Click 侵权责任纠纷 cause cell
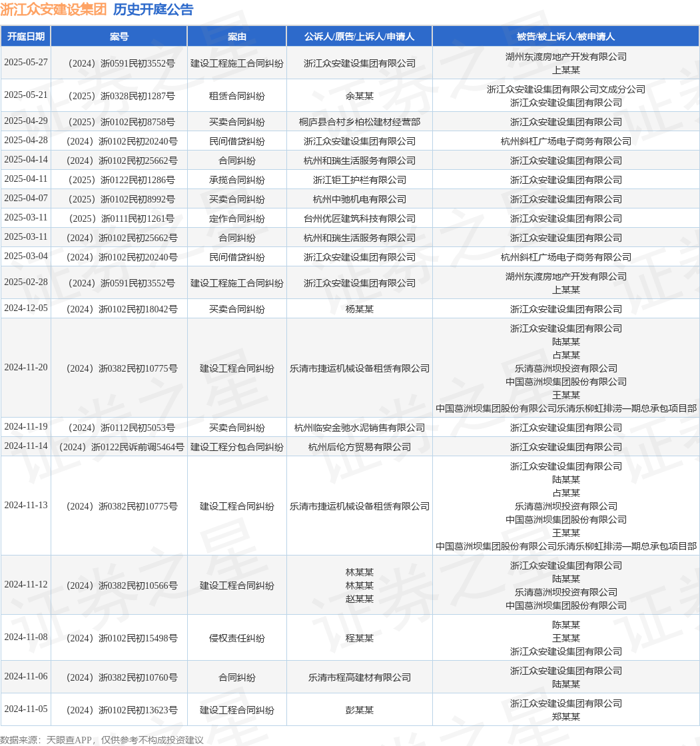Screen dimensions: 700x746 (237, 639)
